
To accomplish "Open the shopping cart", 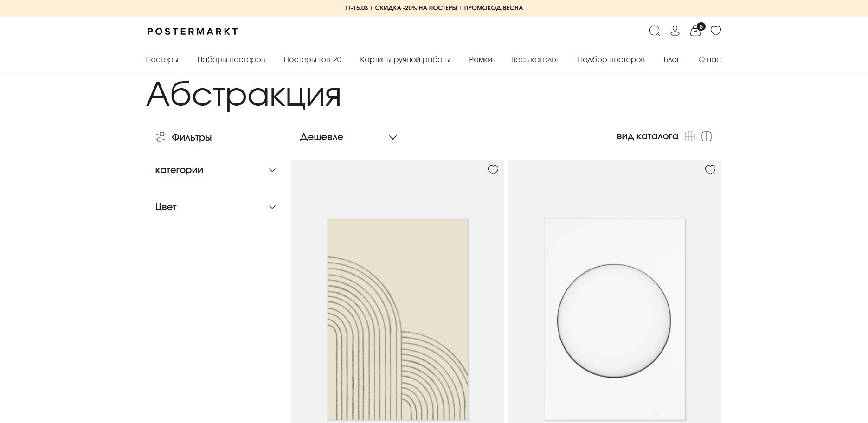I will [x=695, y=31].
